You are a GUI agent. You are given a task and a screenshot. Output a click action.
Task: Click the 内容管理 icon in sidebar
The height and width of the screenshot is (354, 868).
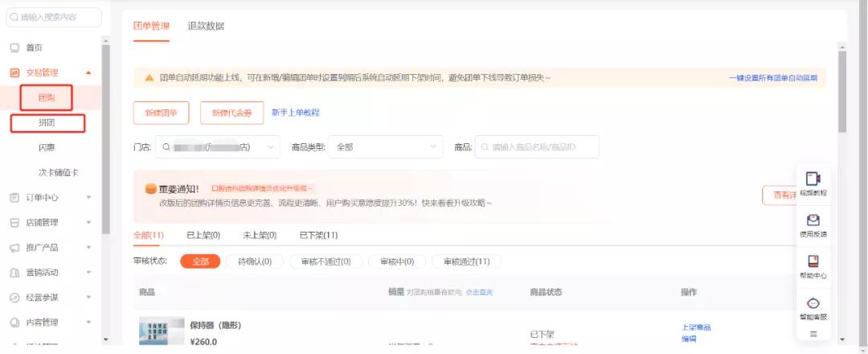(x=15, y=323)
